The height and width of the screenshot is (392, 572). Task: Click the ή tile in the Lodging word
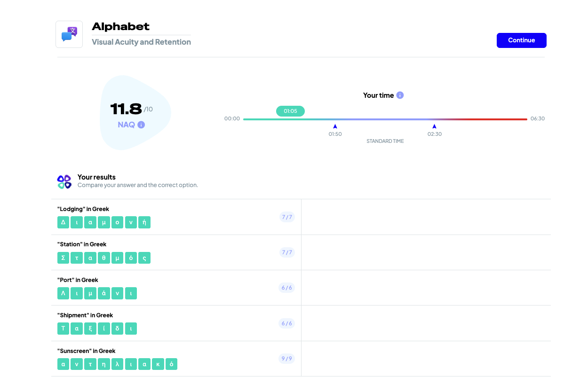point(144,222)
